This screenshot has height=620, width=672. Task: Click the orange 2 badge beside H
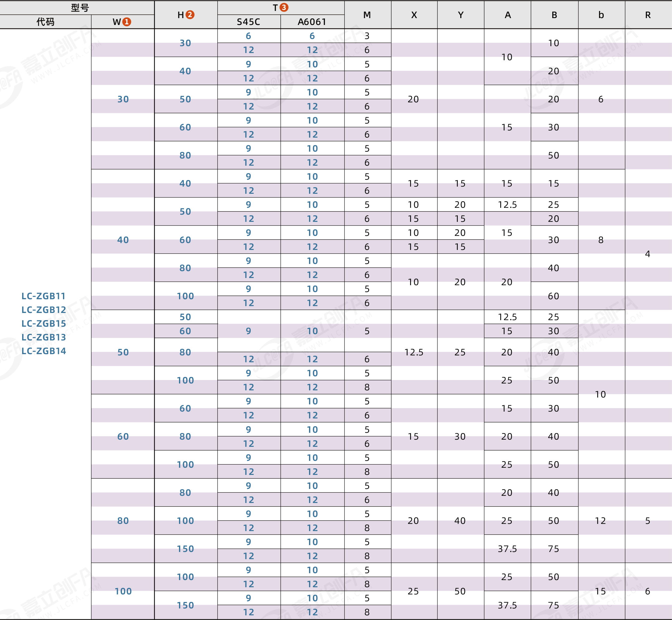(190, 15)
